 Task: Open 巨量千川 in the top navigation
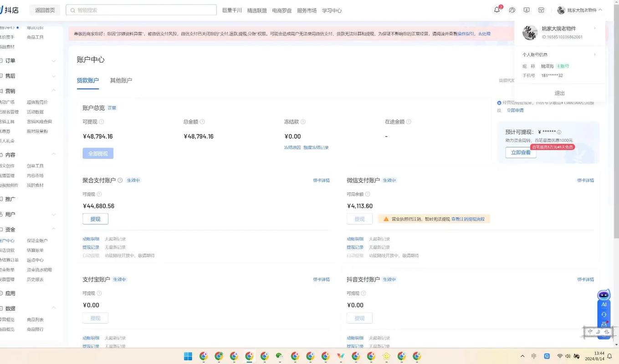pos(232,10)
